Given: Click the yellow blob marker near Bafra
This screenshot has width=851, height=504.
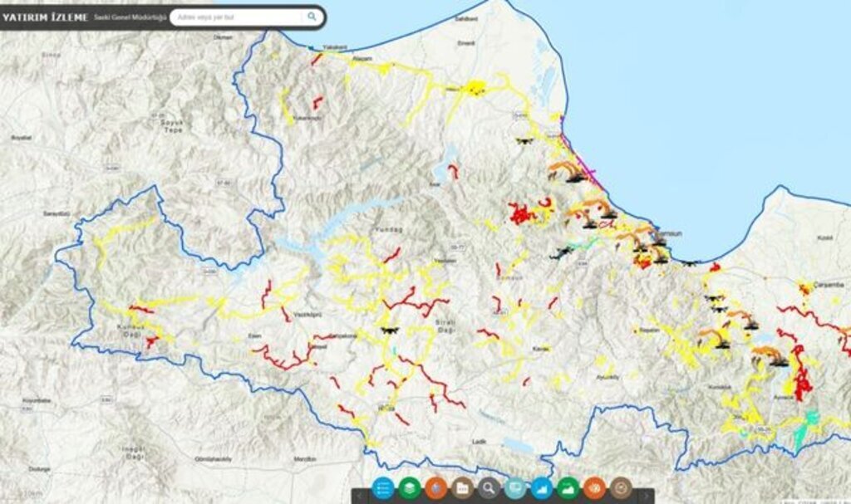Looking at the screenshot, I should pyautogui.click(x=475, y=86).
